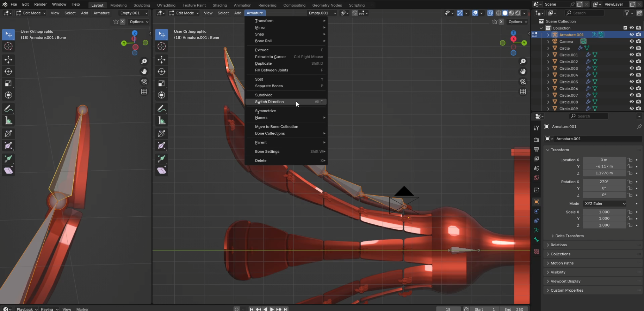Open the Object Constraints properties tab
644x311 pixels.
536,221
